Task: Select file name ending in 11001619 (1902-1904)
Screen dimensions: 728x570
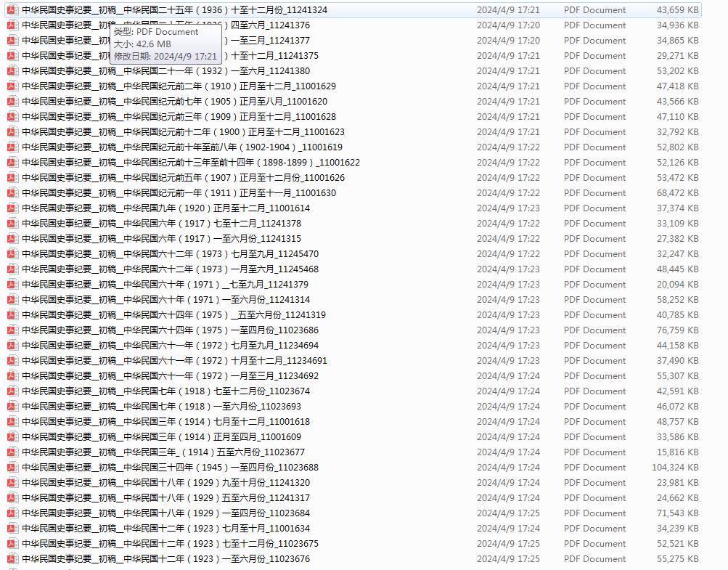Action: [181, 147]
